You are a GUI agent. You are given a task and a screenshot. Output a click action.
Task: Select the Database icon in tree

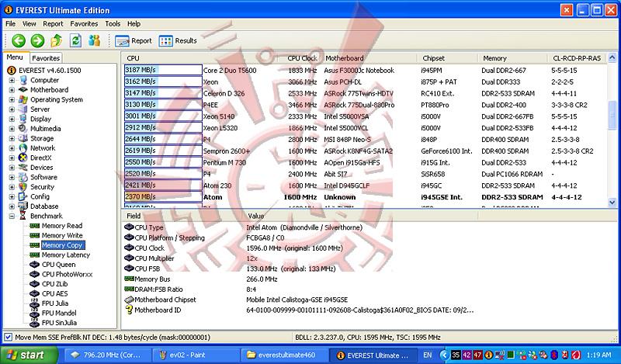[23, 206]
